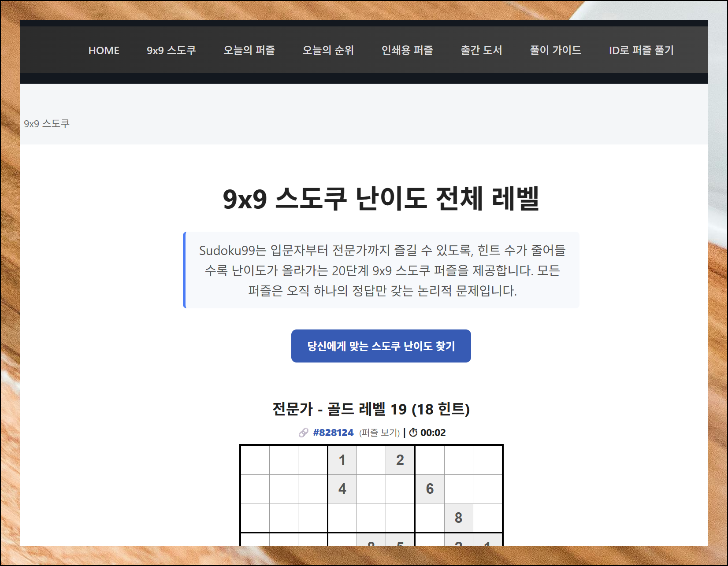Select the sudoku cell containing 4

(342, 489)
